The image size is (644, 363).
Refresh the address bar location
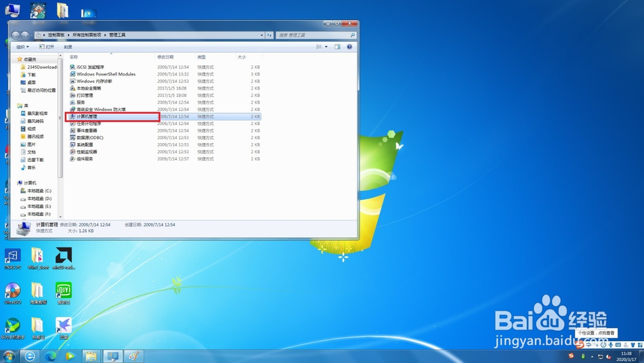click(x=269, y=35)
